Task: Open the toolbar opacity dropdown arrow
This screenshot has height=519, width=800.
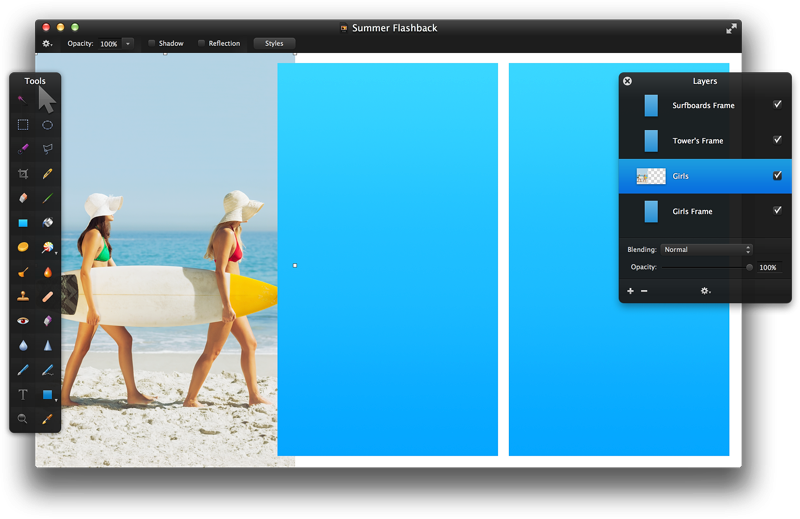Action: (x=127, y=44)
